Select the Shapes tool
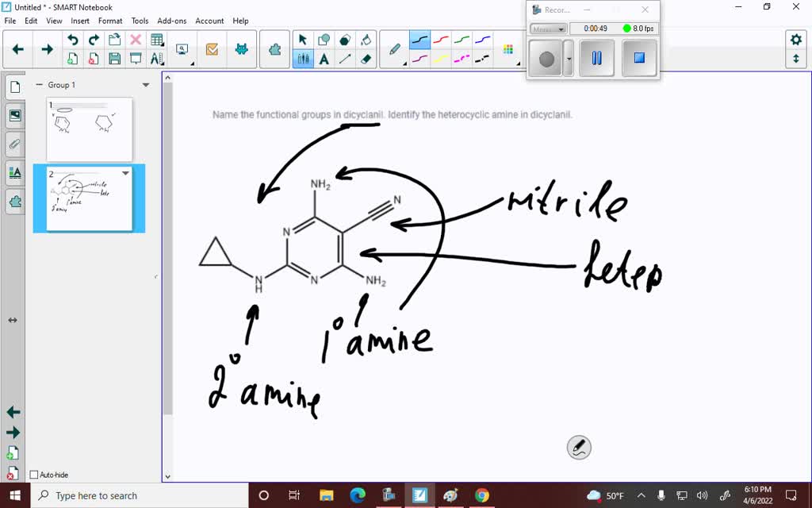 tap(325, 38)
